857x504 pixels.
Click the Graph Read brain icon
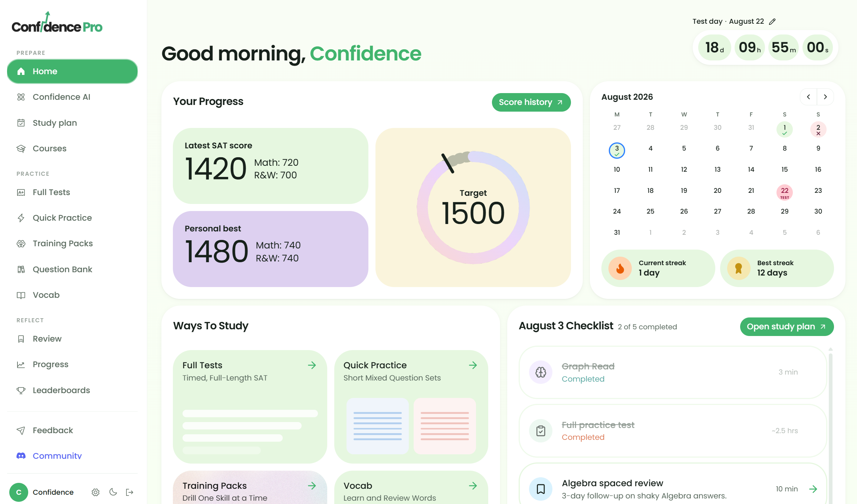pyautogui.click(x=541, y=372)
